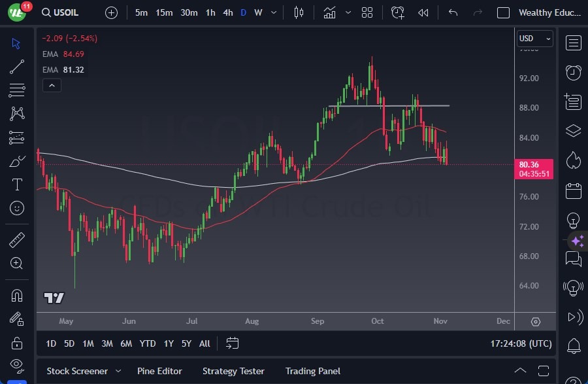The height and width of the screenshot is (384, 588).
Task: Open the Strategy Tester tab
Action: coord(233,371)
